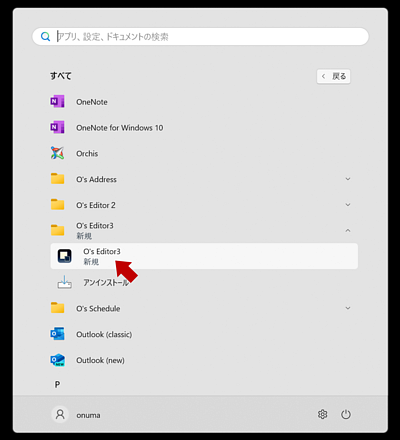The width and height of the screenshot is (400, 440).
Task: Open Outlook (new) icon
Action: (57, 360)
